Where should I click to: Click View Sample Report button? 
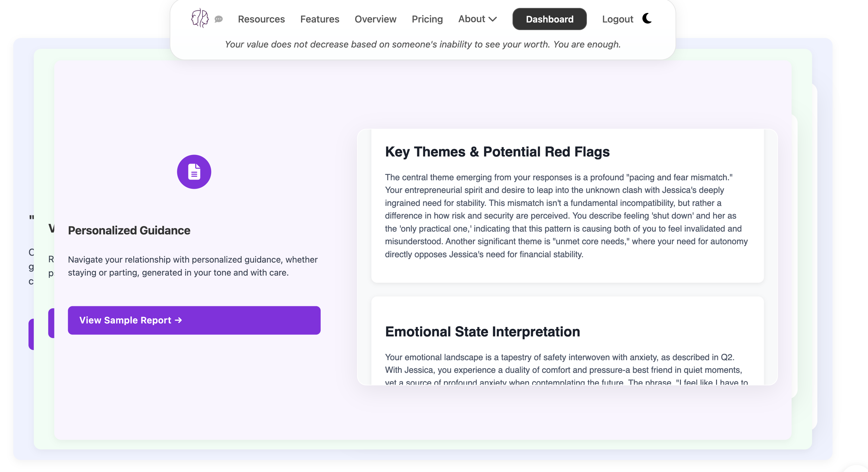[194, 320]
